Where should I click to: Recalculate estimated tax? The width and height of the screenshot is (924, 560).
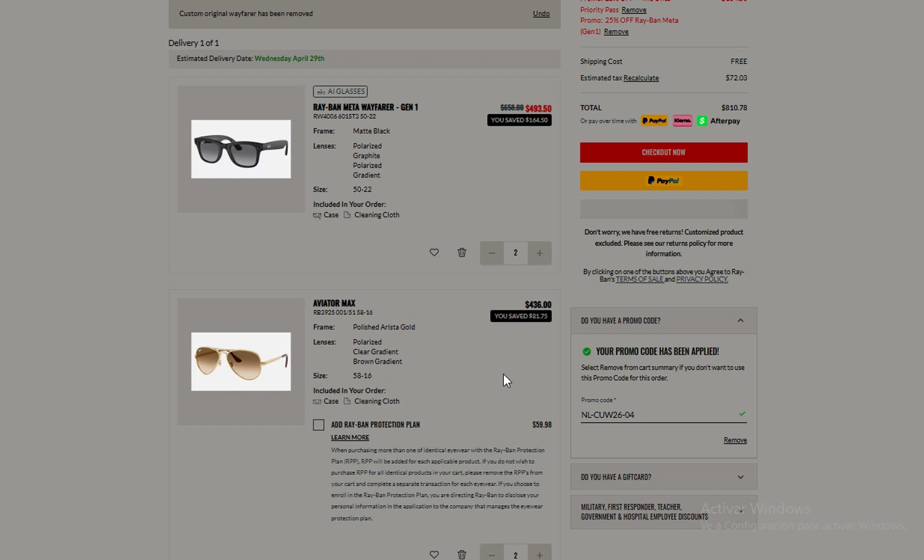pyautogui.click(x=641, y=78)
